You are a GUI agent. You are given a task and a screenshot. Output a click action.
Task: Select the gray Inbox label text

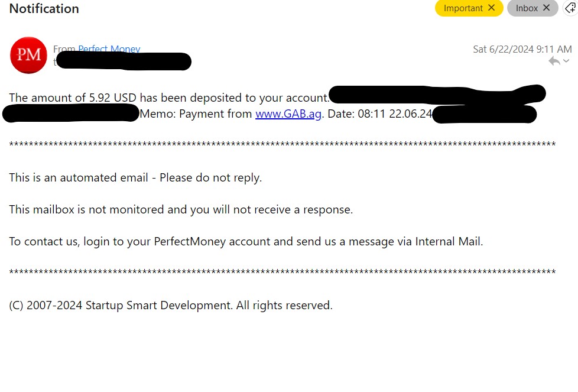(527, 8)
